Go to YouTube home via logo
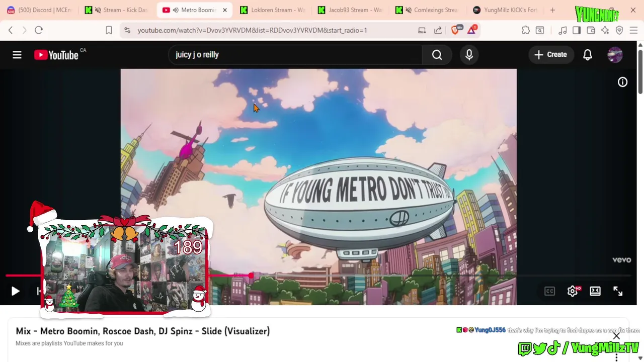Image resolution: width=644 pixels, height=362 pixels. pyautogui.click(x=56, y=55)
